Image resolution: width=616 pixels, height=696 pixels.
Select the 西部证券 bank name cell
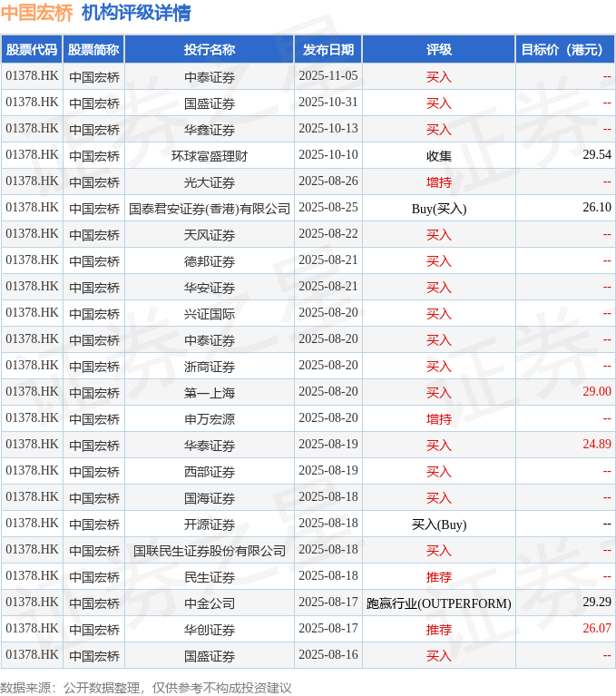[x=210, y=472]
